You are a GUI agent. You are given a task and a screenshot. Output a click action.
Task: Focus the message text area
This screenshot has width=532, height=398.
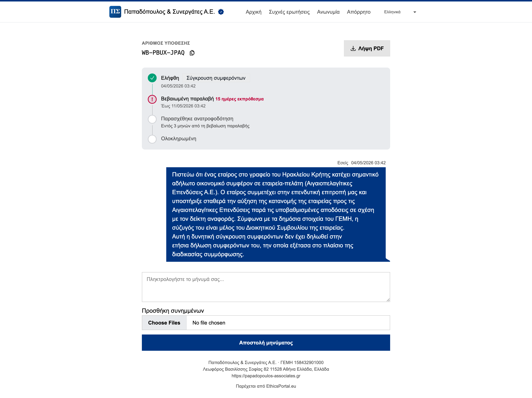(266, 287)
